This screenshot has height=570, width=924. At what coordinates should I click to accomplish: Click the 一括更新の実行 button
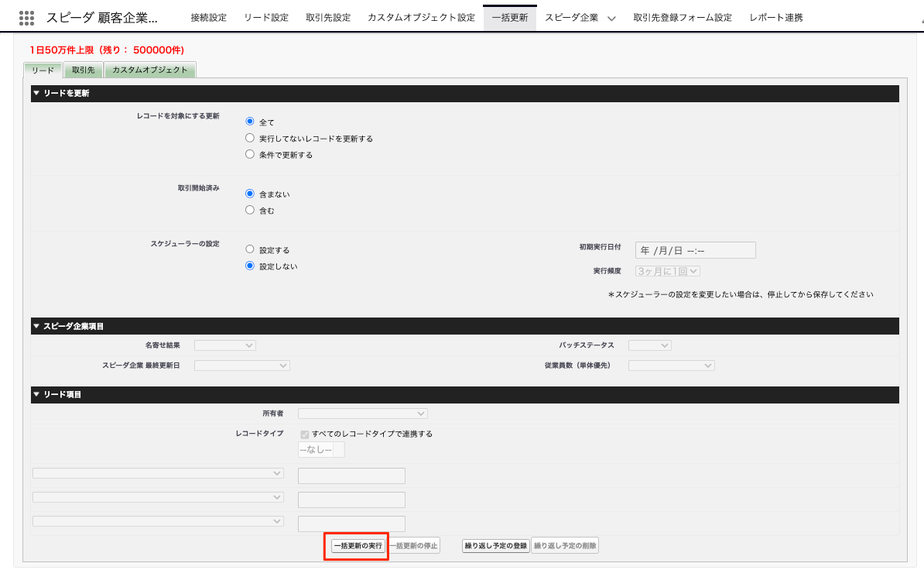(357, 546)
